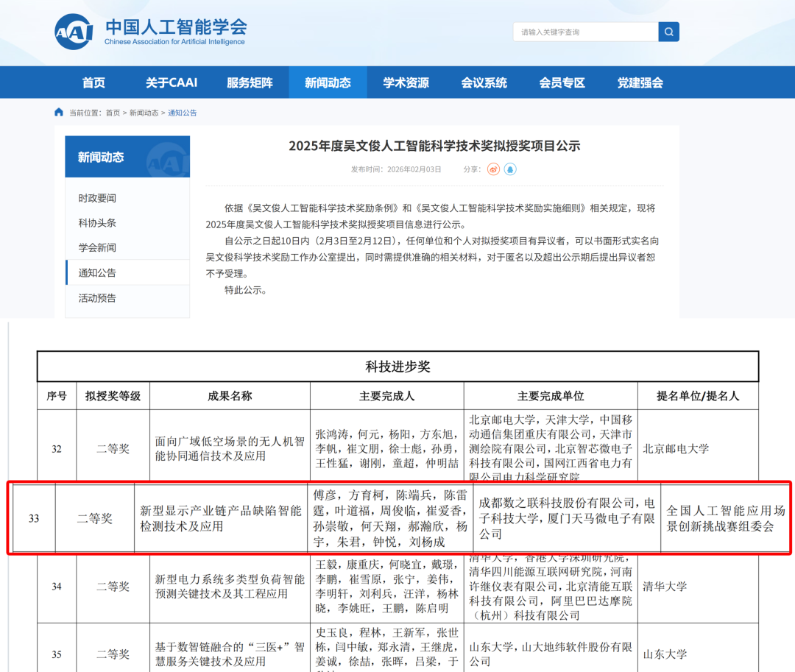
Task: Select 科协头条 in sidebar
Action: [97, 223]
